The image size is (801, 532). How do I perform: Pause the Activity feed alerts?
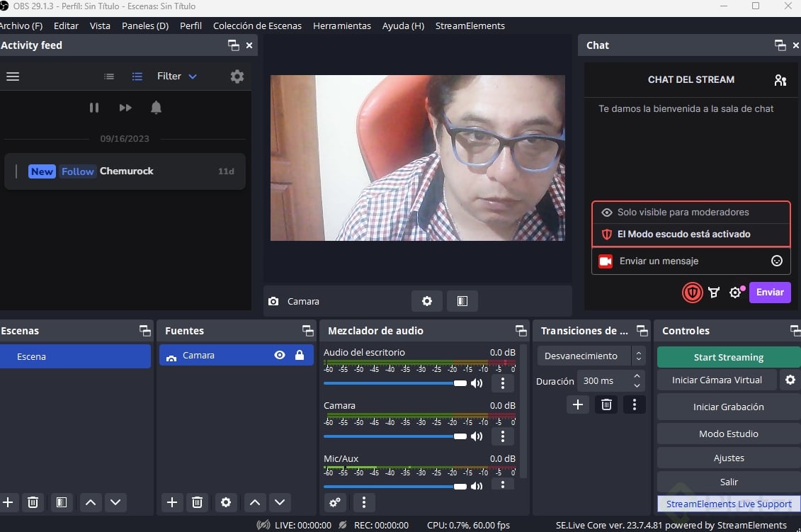point(94,108)
